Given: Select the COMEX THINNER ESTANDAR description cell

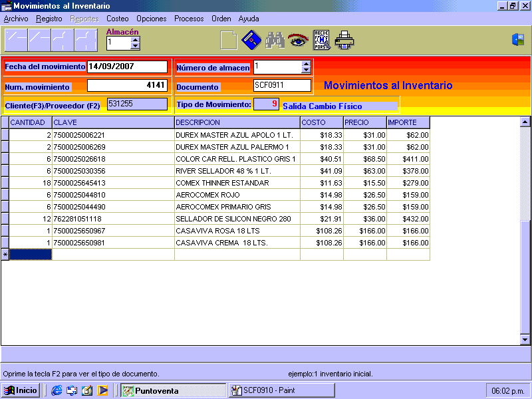Looking at the screenshot, I should pyautogui.click(x=237, y=183).
